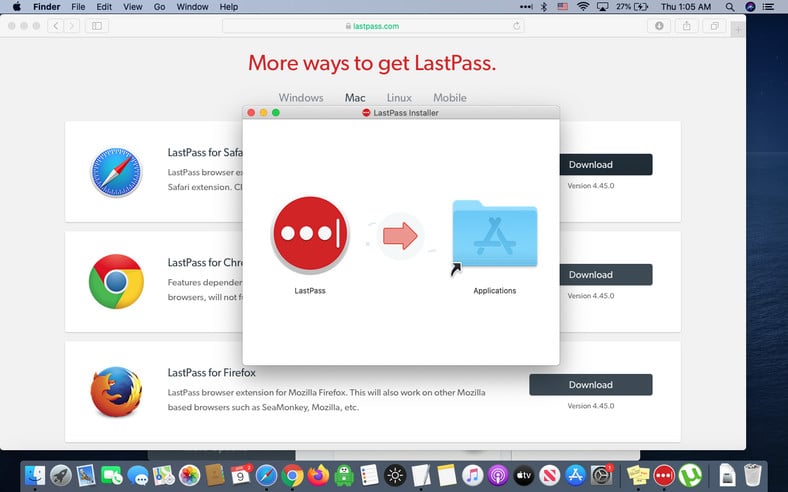The height and width of the screenshot is (492, 788).
Task: Reload the page in Safari
Action: coord(516,26)
